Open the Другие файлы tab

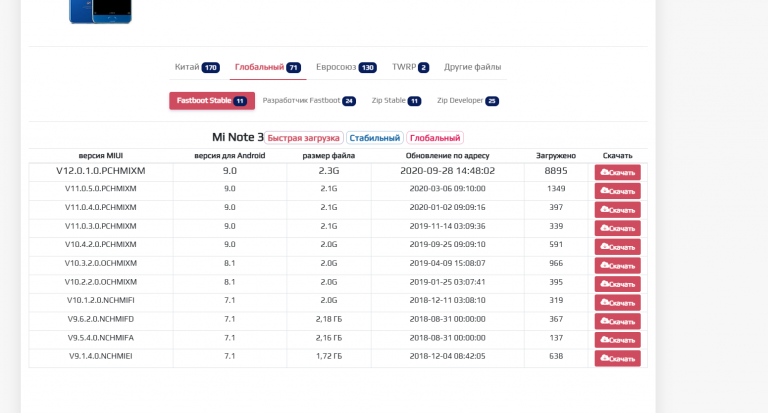pyautogui.click(x=472, y=67)
